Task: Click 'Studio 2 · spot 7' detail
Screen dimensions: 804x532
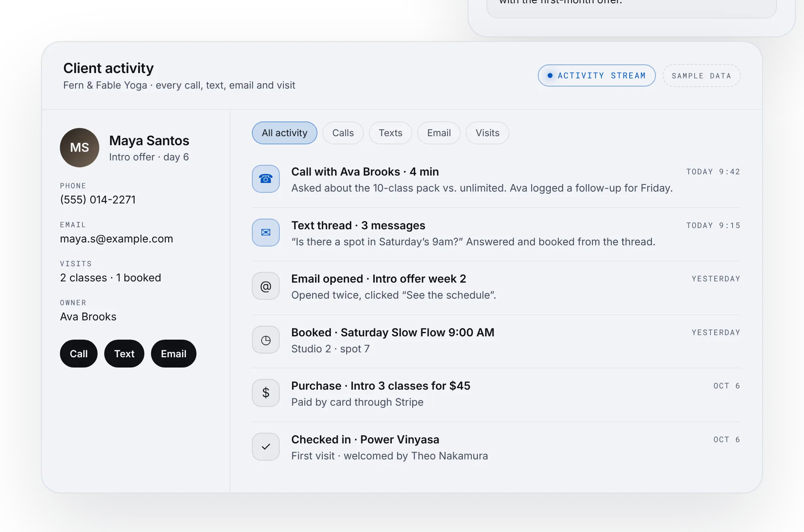Action: click(x=331, y=349)
